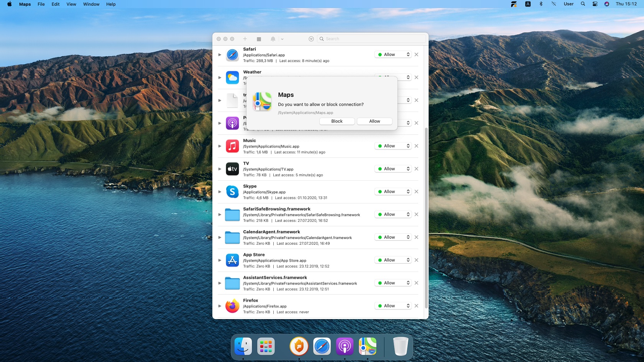Open the Edit menu

pyautogui.click(x=56, y=4)
